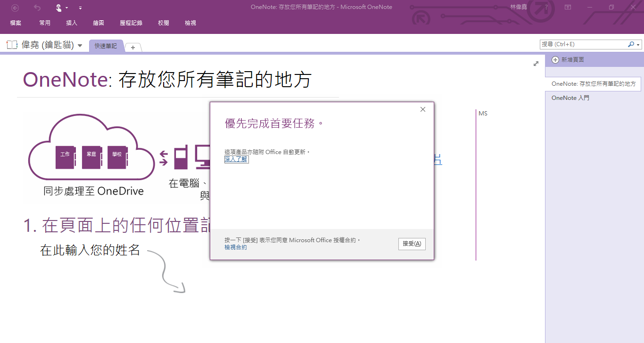The height and width of the screenshot is (343, 644).
Task: Click the text 在此輸入您的姓名
Action: (90, 250)
